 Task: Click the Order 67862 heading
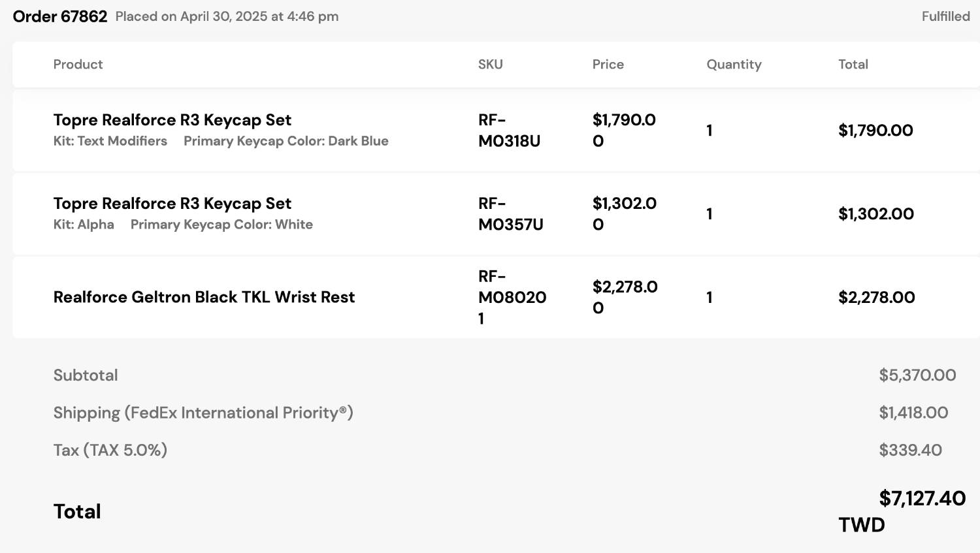point(60,16)
